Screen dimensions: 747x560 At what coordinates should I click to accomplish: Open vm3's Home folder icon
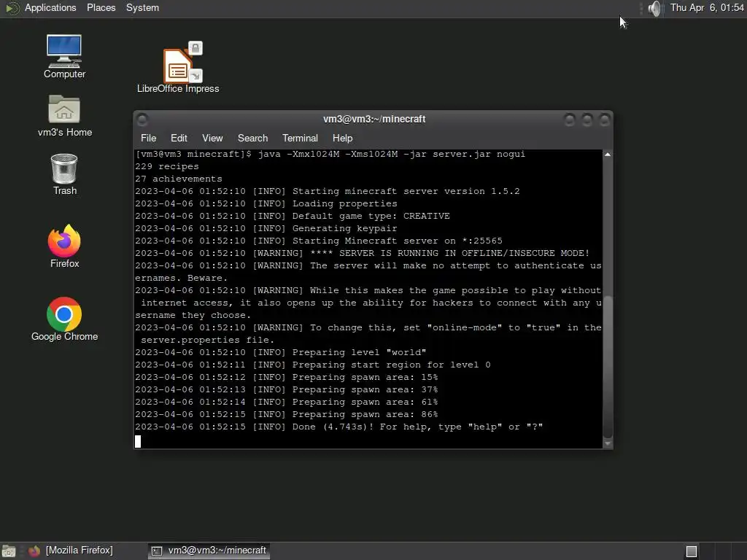coord(64,116)
